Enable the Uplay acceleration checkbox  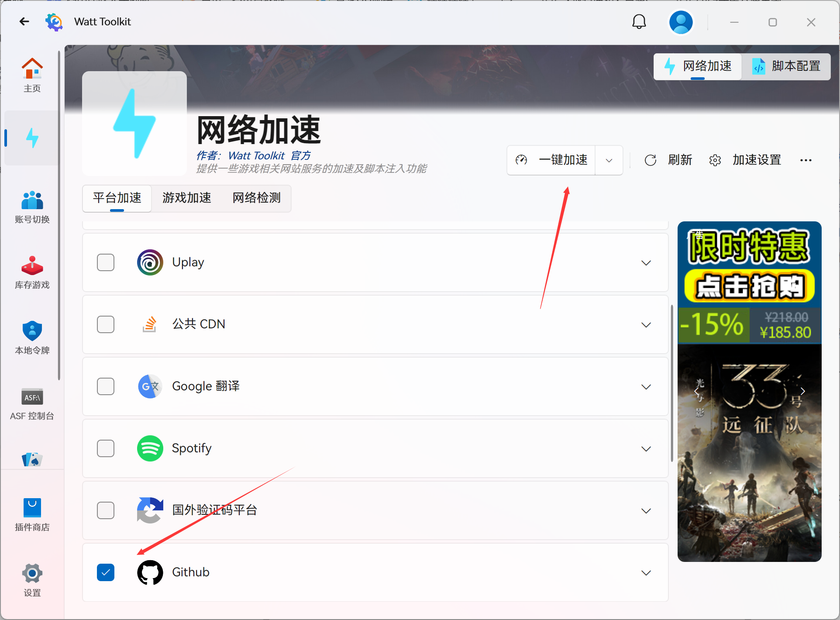pos(106,262)
